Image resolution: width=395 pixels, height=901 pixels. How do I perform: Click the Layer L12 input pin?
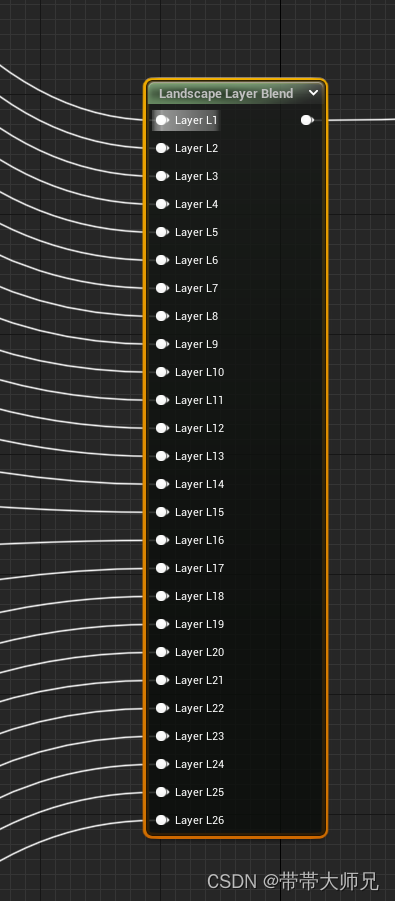(162, 428)
